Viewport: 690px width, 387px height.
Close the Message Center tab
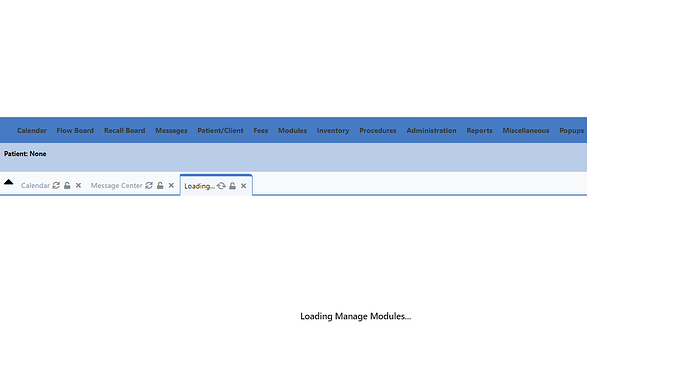[171, 185]
